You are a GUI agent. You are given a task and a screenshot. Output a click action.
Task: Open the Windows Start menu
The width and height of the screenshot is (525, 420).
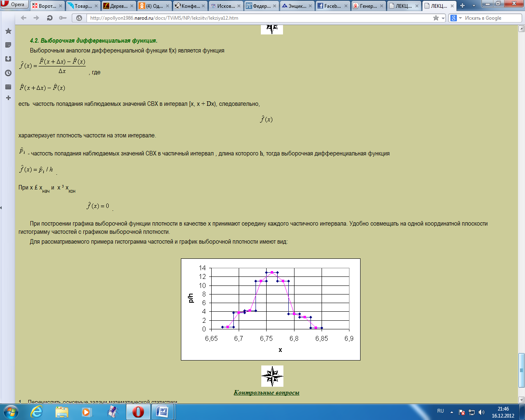click(x=11, y=411)
